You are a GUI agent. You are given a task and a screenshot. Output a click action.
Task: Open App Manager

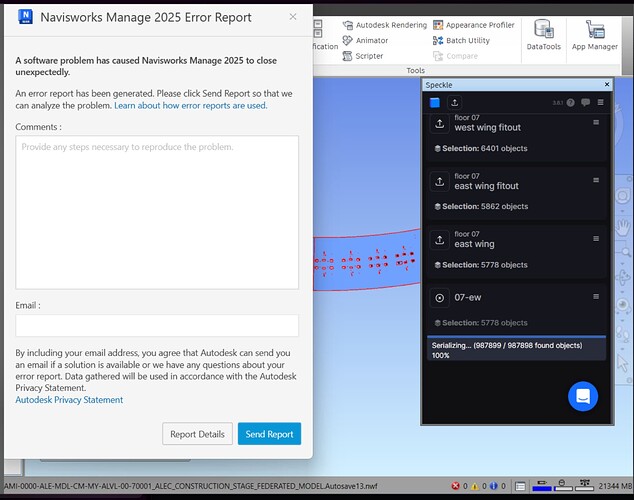(595, 35)
